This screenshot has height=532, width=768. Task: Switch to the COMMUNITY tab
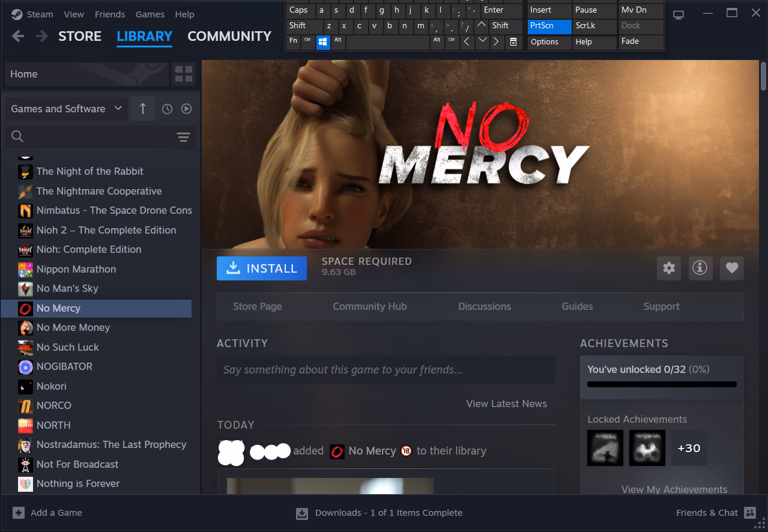tap(229, 36)
